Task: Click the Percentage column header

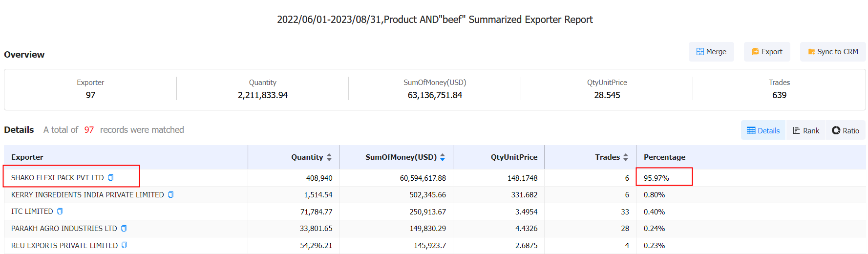Action: (x=664, y=157)
